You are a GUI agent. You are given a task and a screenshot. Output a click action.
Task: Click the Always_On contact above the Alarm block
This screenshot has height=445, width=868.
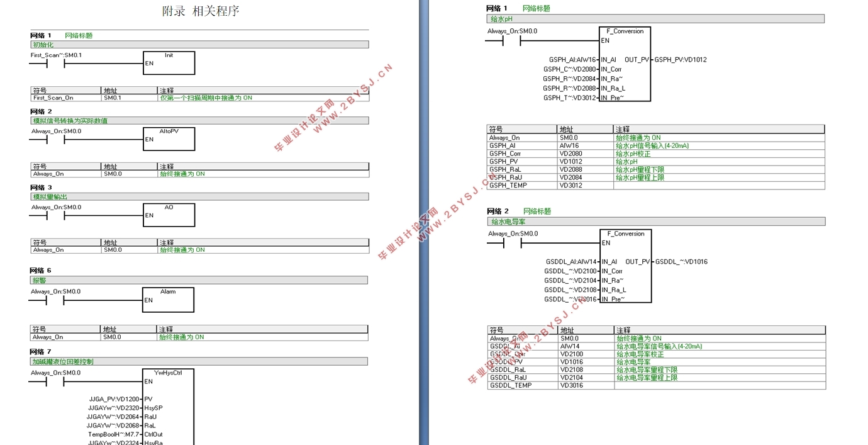click(x=55, y=300)
